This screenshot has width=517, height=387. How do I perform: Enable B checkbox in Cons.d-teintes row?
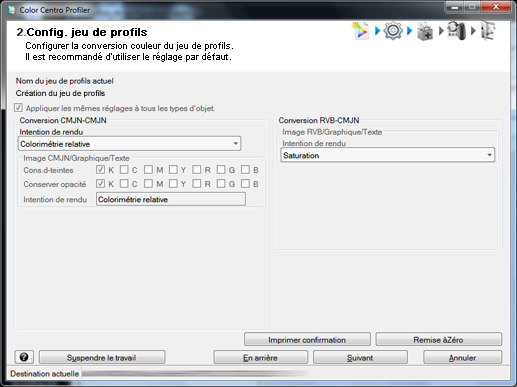point(245,170)
